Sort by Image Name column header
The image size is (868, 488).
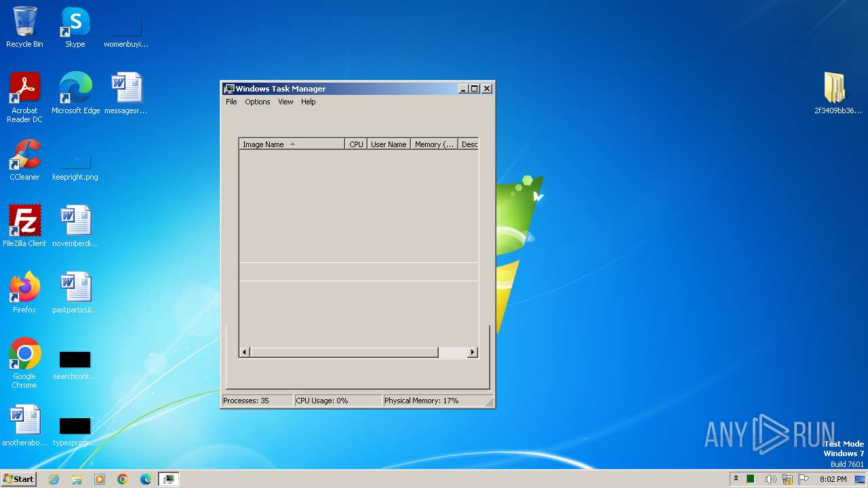292,144
